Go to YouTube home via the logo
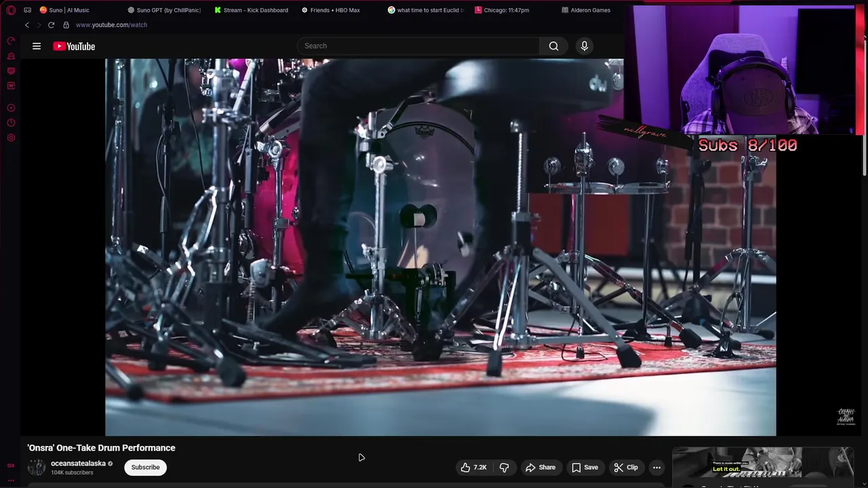Screen dimensions: 868x488 click(74, 46)
